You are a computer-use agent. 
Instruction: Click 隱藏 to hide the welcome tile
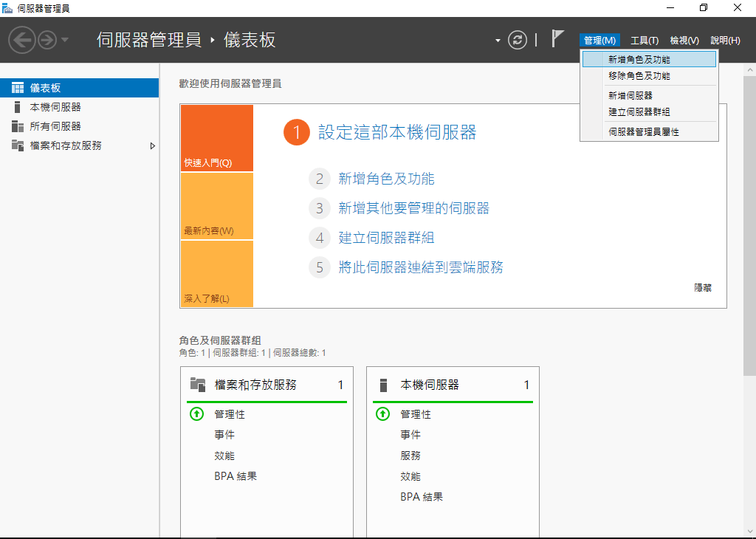pyautogui.click(x=701, y=288)
